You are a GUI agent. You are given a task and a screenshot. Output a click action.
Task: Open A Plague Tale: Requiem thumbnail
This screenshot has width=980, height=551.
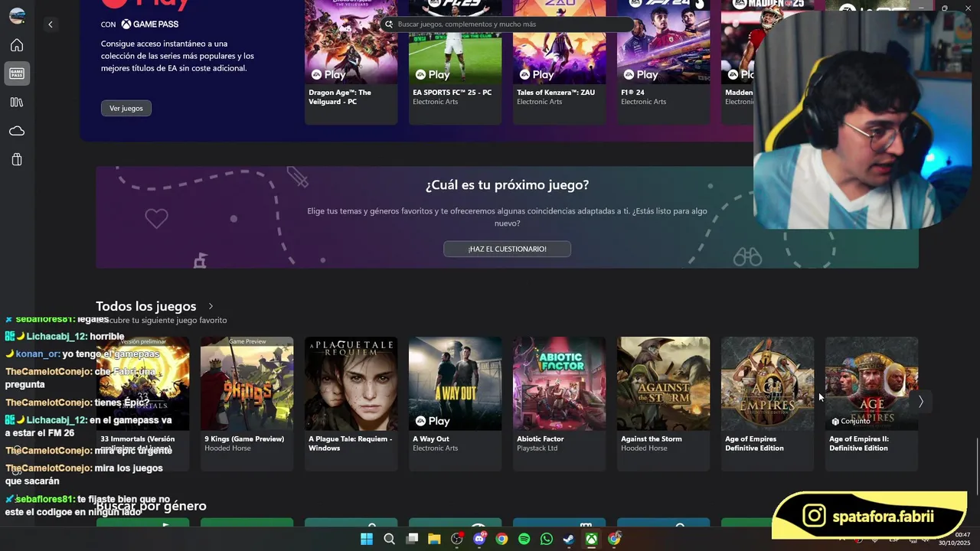351,383
